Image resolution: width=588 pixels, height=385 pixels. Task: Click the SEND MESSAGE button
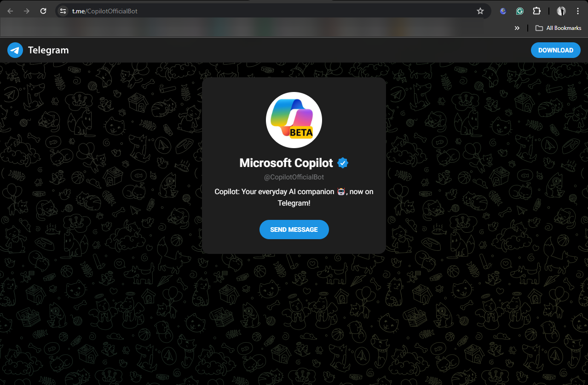pos(294,230)
